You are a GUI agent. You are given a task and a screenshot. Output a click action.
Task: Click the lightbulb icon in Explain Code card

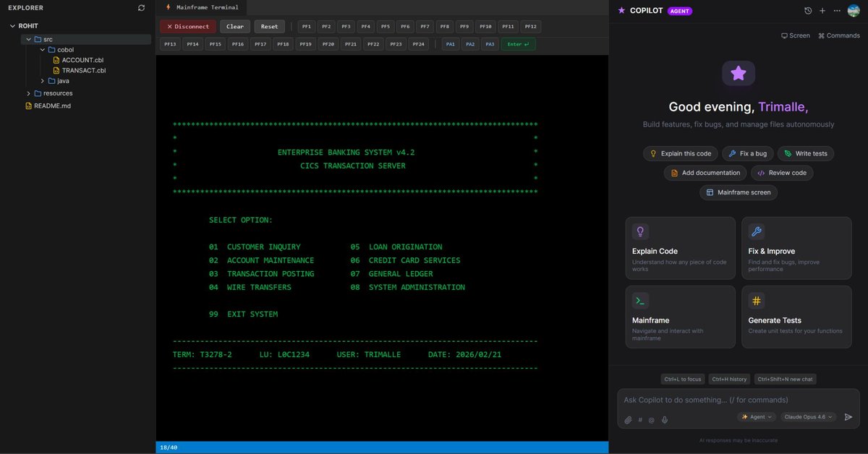click(x=640, y=232)
